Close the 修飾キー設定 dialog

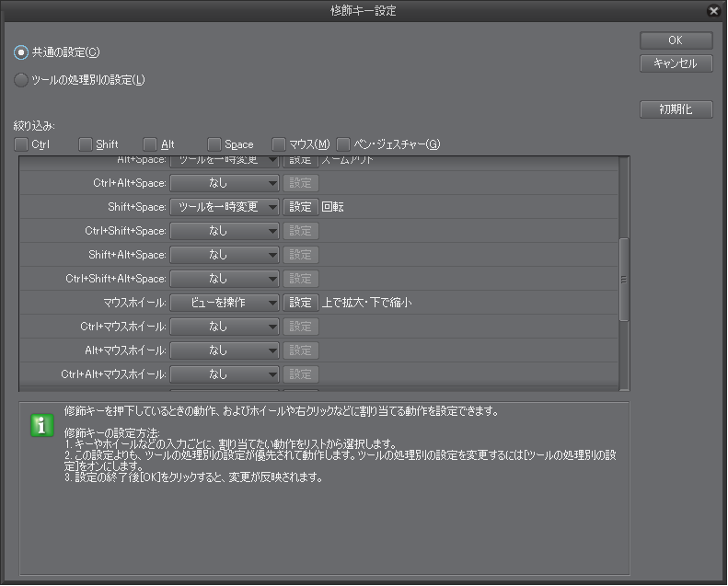point(713,11)
